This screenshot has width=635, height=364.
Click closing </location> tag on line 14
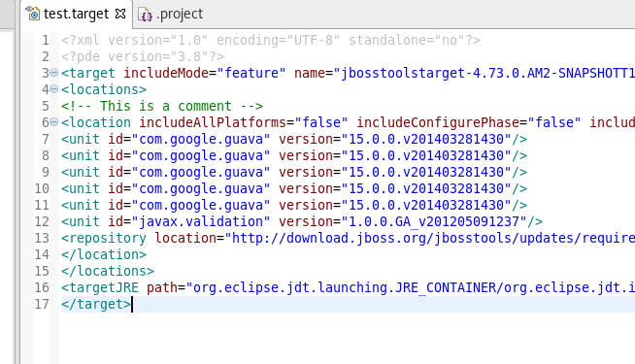tap(104, 254)
